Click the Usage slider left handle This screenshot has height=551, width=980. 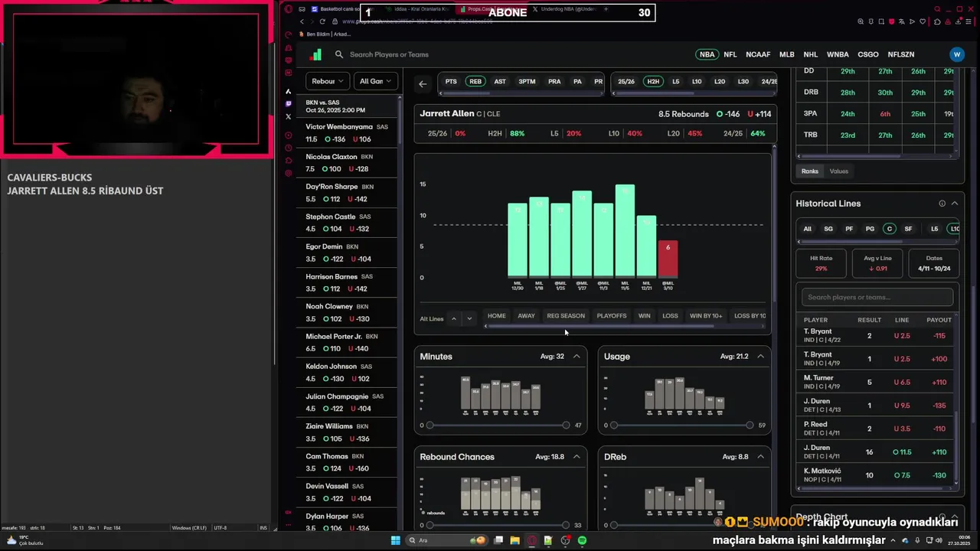pyautogui.click(x=613, y=425)
